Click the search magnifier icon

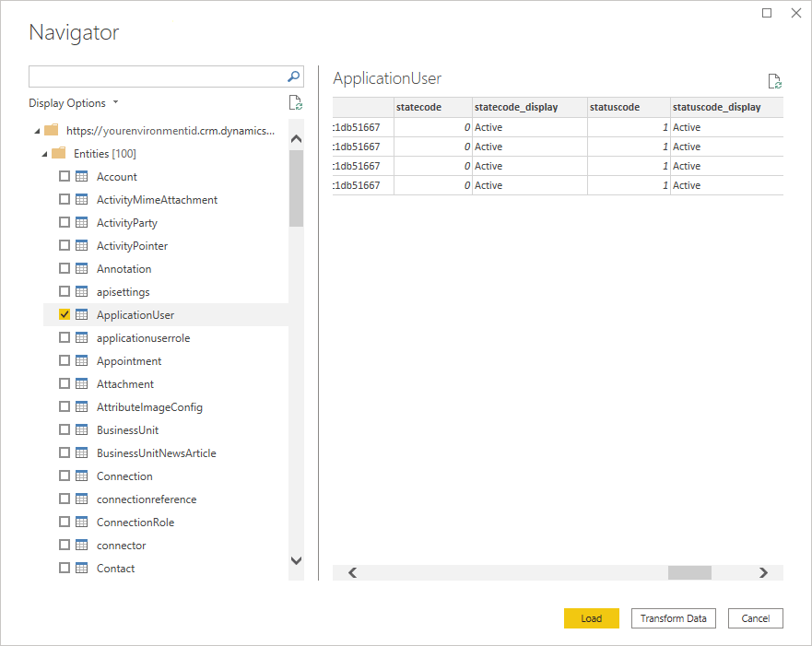tap(294, 76)
